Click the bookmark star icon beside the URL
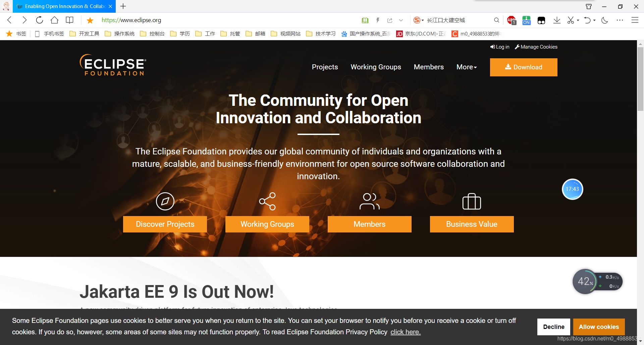The image size is (644, 345). point(90,20)
